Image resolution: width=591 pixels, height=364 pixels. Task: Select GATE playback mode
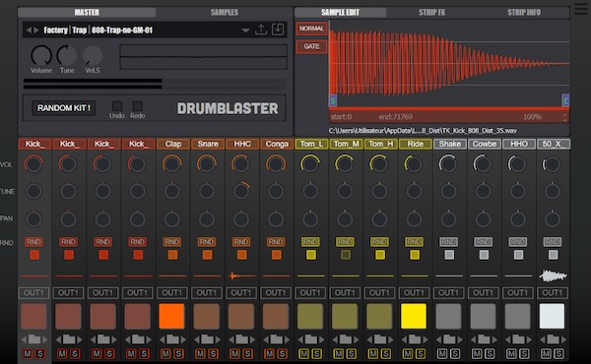[311, 46]
